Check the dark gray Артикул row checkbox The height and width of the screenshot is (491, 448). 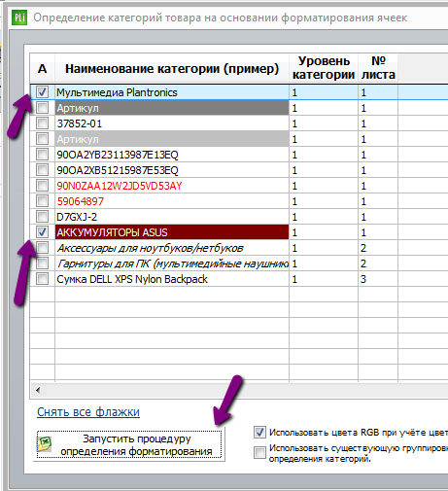(42, 108)
